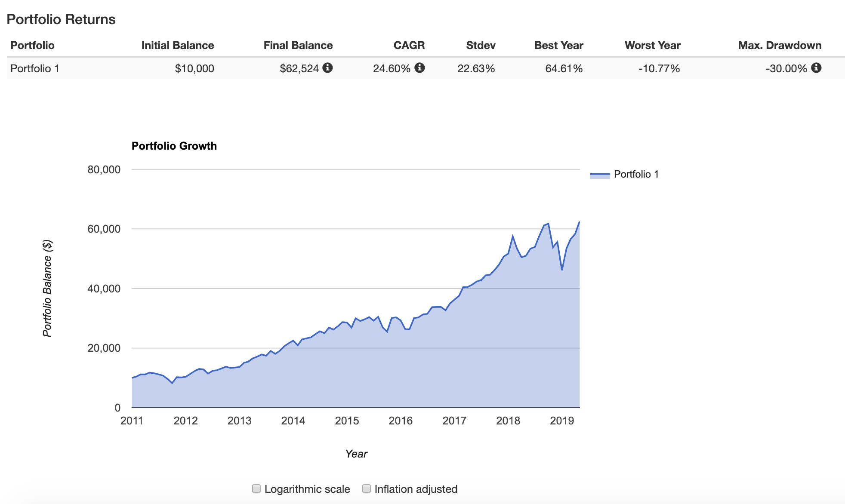The image size is (845, 504).
Task: Toggle Logarithmic scale off after enabling
Action: click(x=257, y=489)
